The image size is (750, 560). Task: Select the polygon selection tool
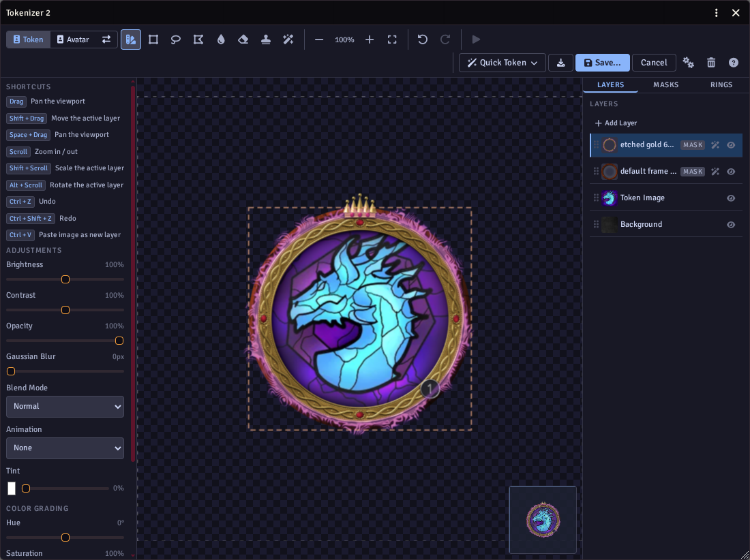198,40
